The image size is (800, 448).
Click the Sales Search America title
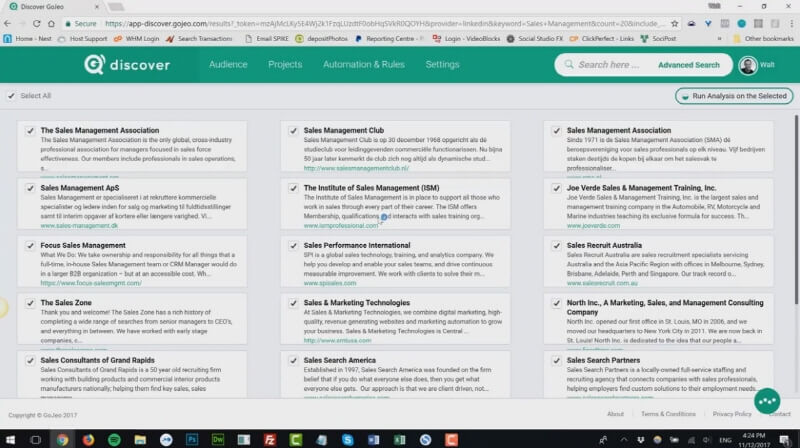click(339, 360)
